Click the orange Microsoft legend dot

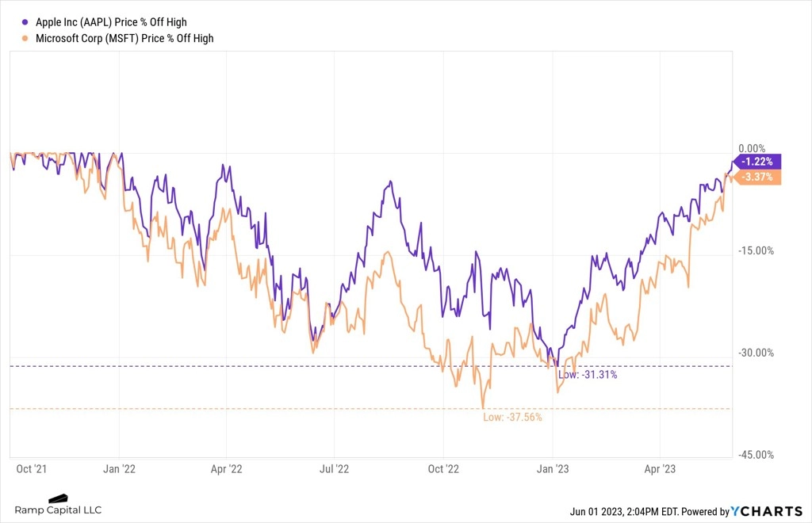[x=25, y=38]
